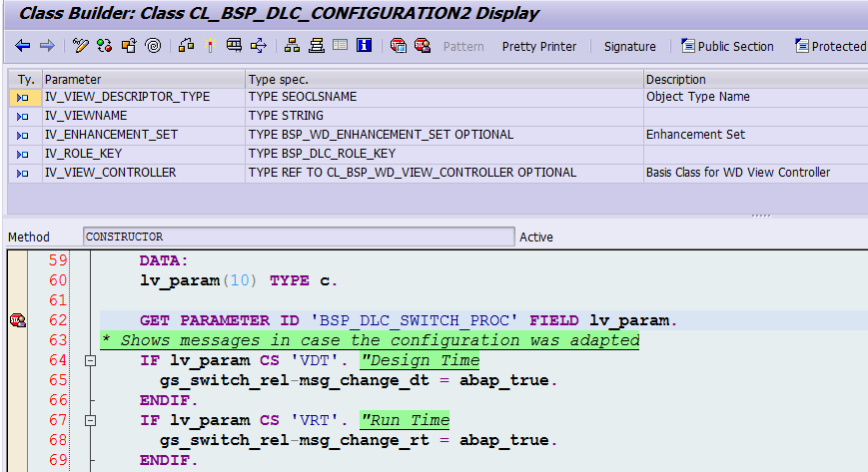
Task: Click the Where-Used List icon
Action: pos(259,46)
